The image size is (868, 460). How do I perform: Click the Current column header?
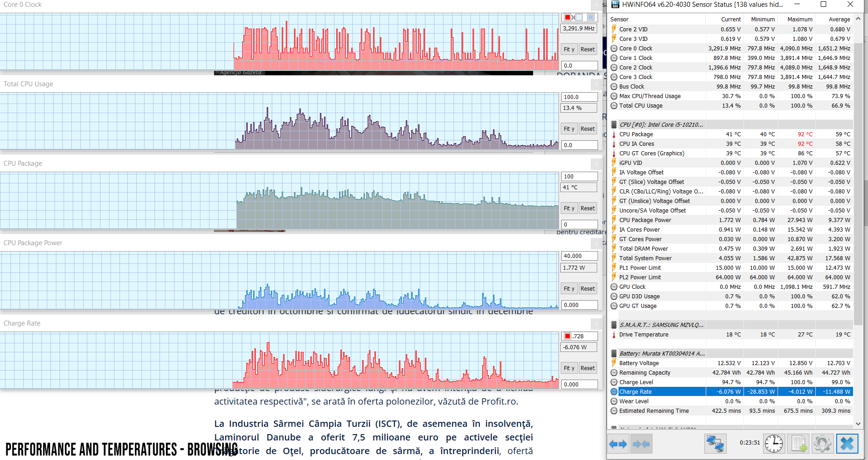pyautogui.click(x=724, y=19)
